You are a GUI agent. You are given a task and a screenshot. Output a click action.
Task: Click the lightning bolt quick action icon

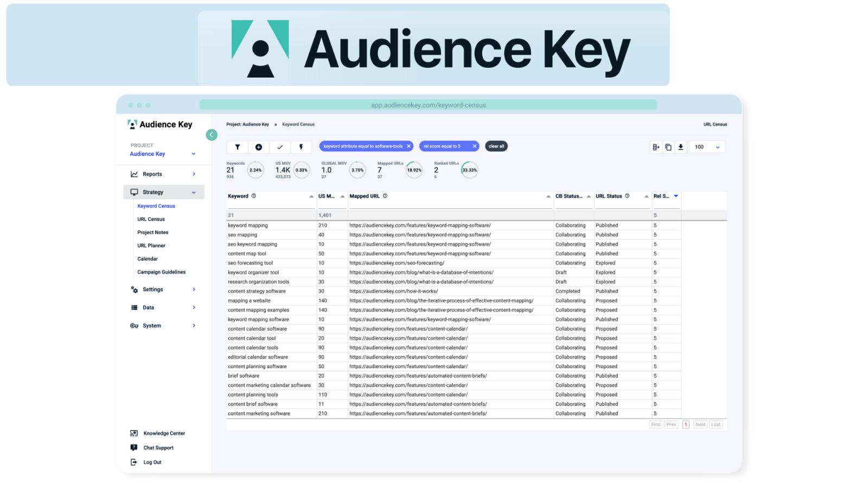point(301,147)
